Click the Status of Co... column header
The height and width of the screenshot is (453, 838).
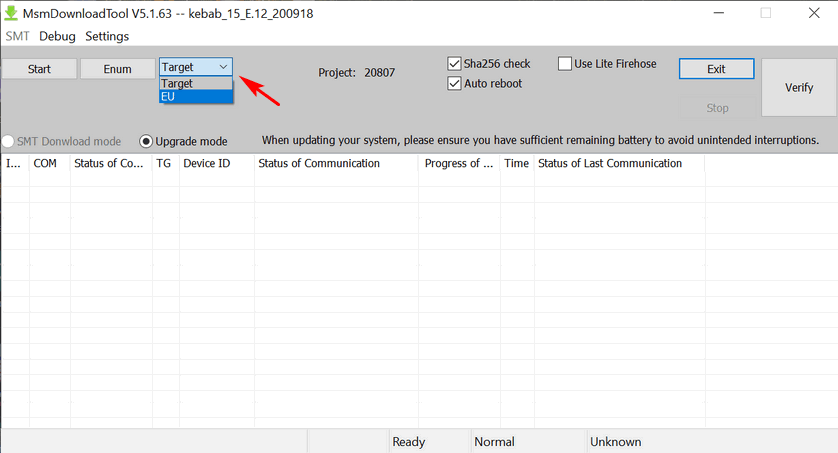111,163
